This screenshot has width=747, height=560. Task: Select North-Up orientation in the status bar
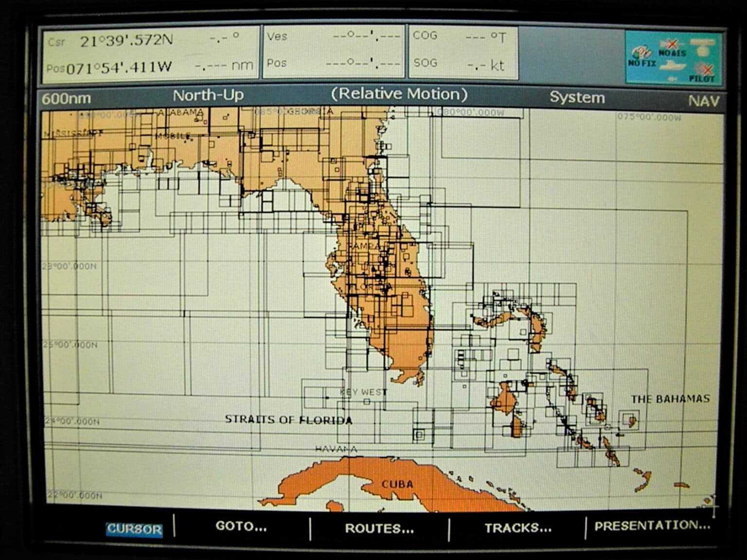click(x=207, y=97)
